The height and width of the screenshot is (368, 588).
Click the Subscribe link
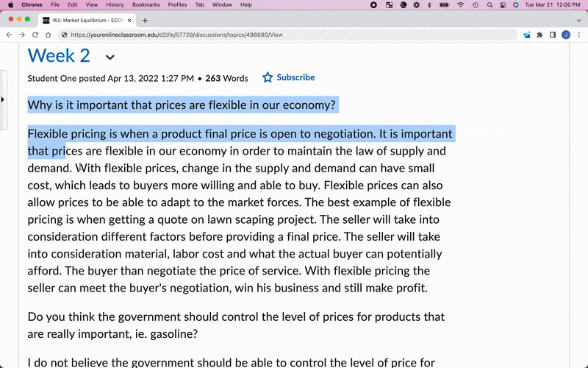pyautogui.click(x=295, y=77)
